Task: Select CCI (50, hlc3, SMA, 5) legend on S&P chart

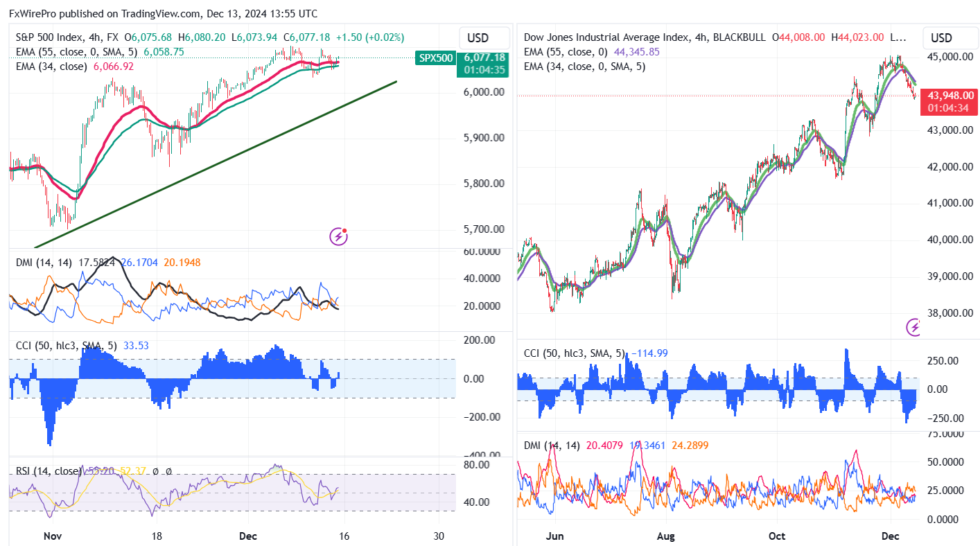Action: [67, 344]
